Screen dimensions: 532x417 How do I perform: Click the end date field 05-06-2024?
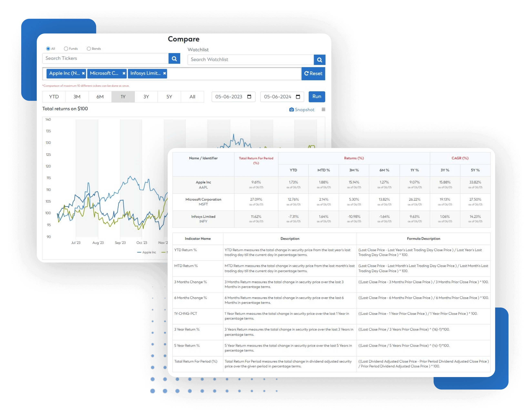[282, 97]
